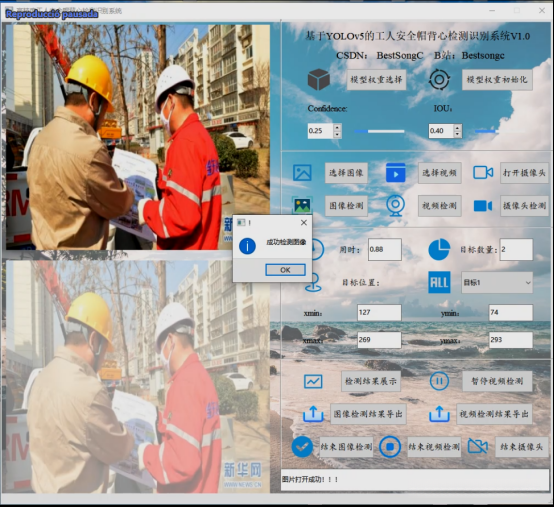Click the Confidence value field 0.25
Screen dimensions: 554x507
(320, 131)
